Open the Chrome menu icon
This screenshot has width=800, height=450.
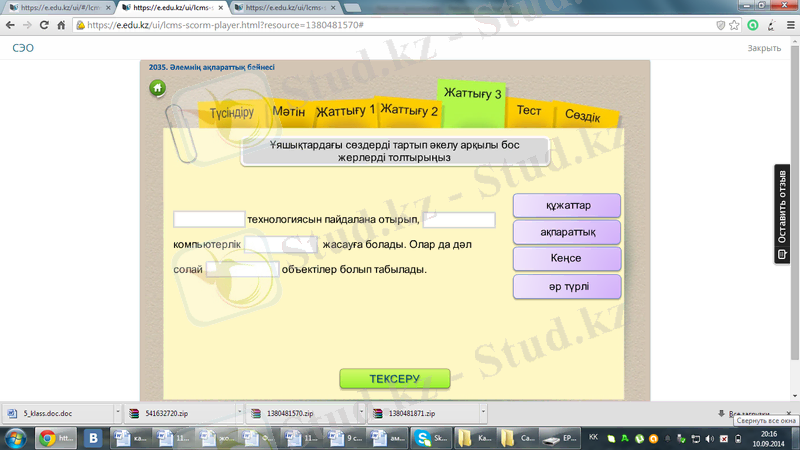point(789,25)
